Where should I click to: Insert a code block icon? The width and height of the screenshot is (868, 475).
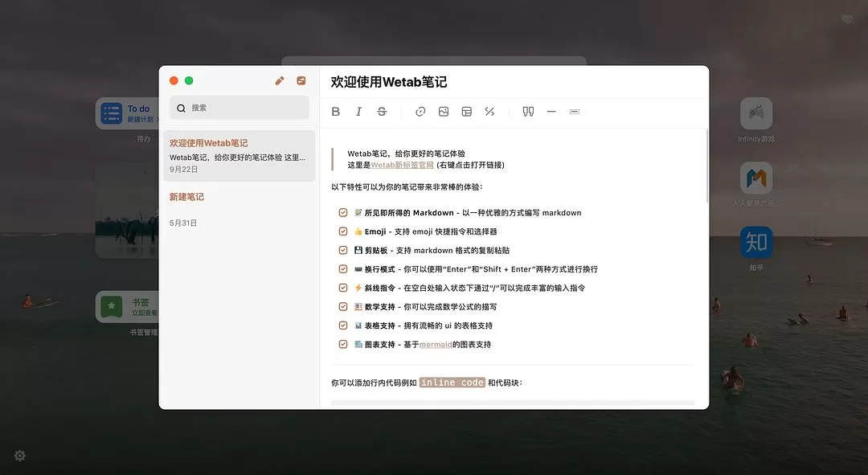575,112
